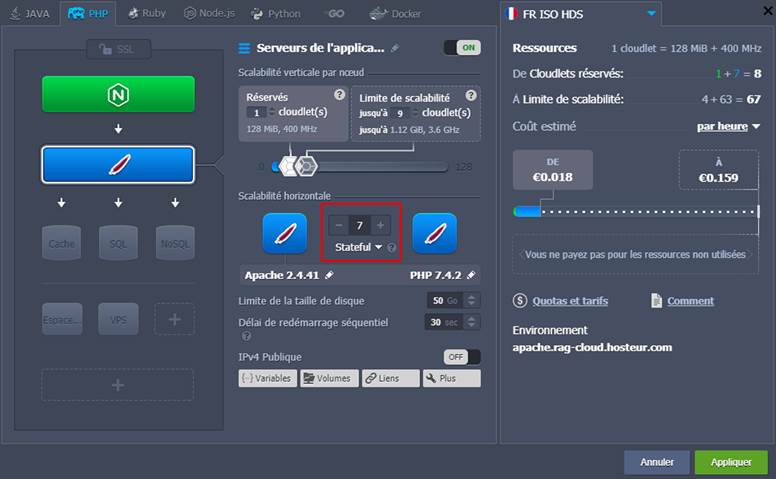
Task: Toggle the SSL option
Action: coord(118,49)
